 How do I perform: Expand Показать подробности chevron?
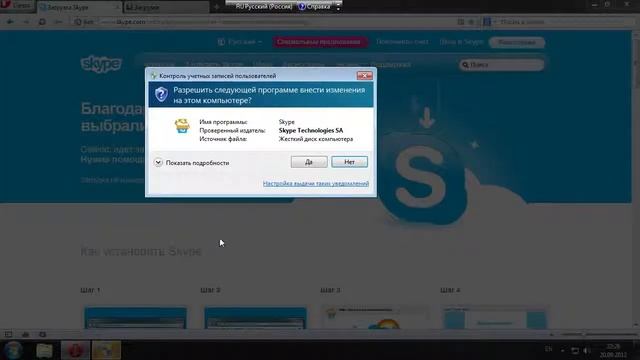158,162
